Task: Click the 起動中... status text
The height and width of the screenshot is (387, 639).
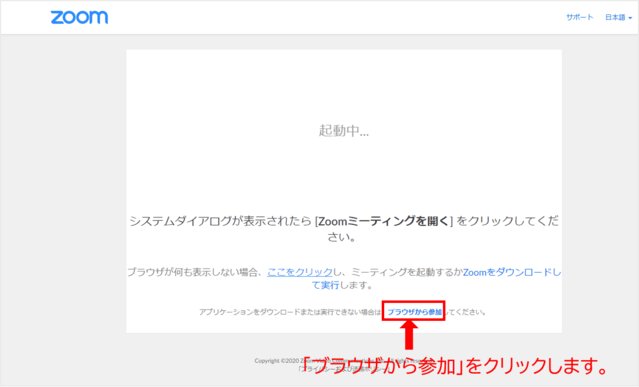Action: coord(344,131)
